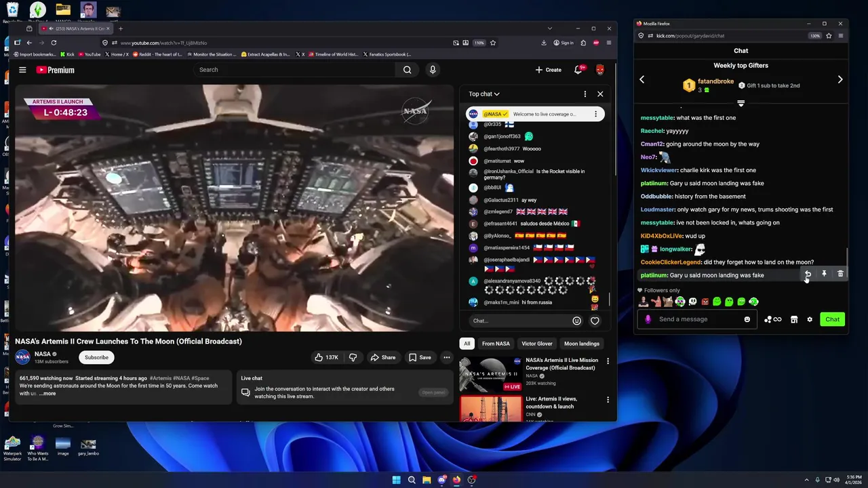Open Firefox application menu in Kick window
Viewport: 868px width, 488px height.
point(841,36)
